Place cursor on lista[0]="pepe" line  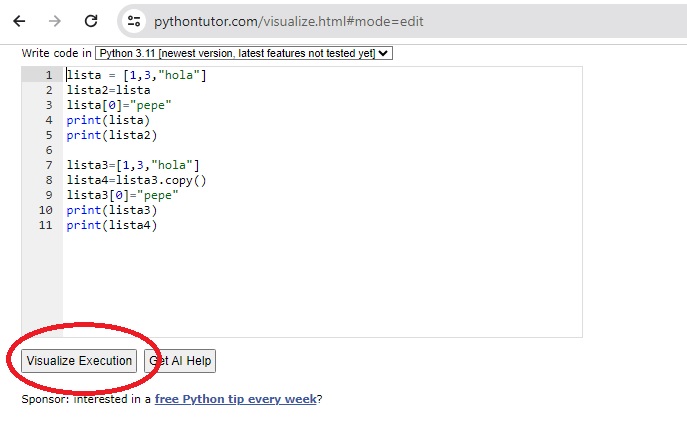coord(119,105)
